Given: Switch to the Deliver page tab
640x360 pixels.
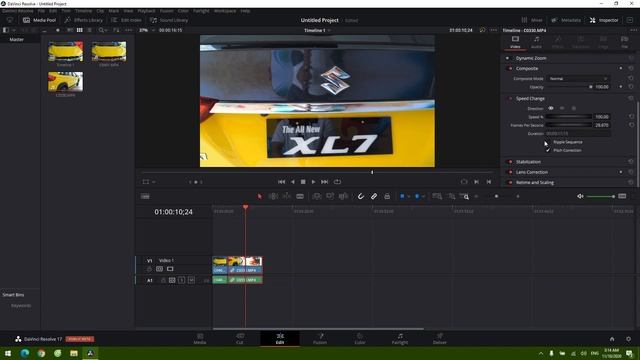Looking at the screenshot, I should pos(440,339).
